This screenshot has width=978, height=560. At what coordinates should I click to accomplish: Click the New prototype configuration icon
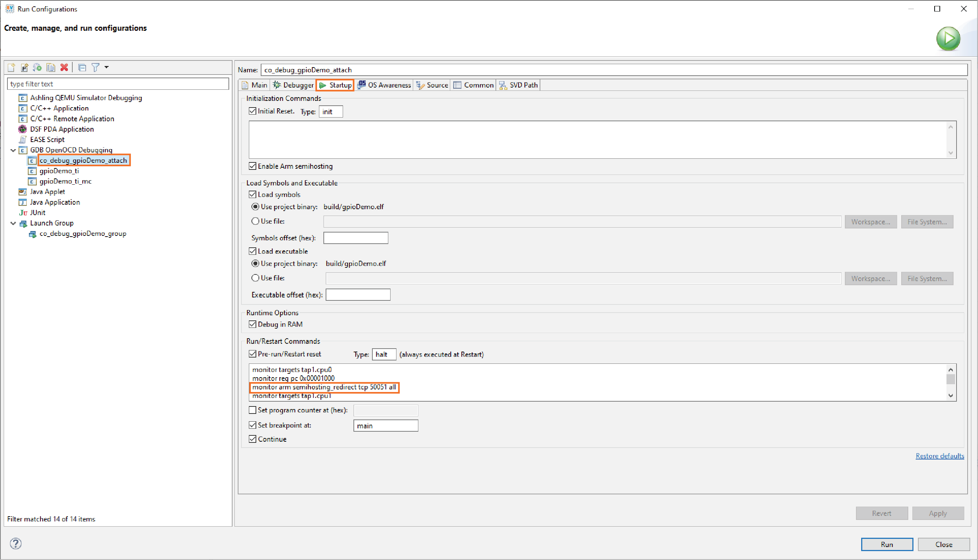24,67
